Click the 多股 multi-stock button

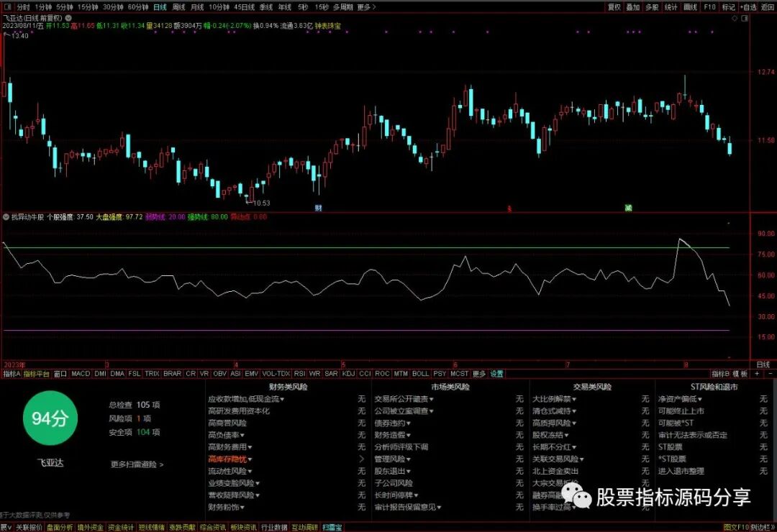coord(652,7)
